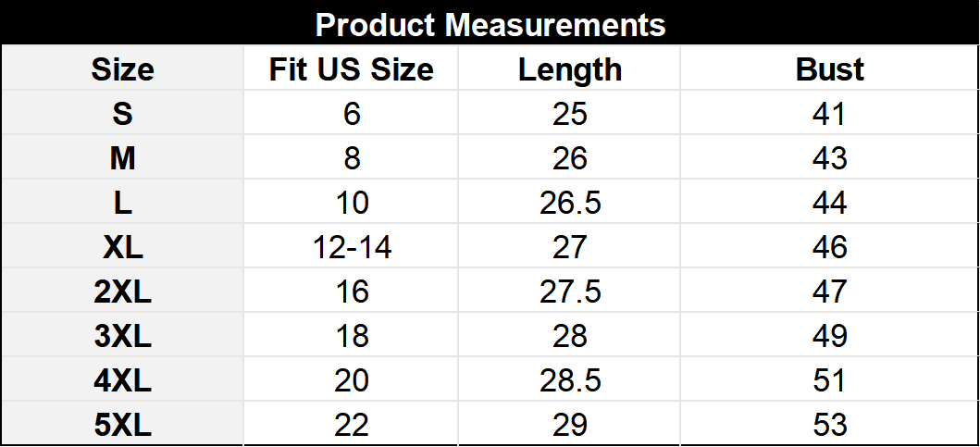
Task: Select the bust value 46 cell
Action: 829,247
